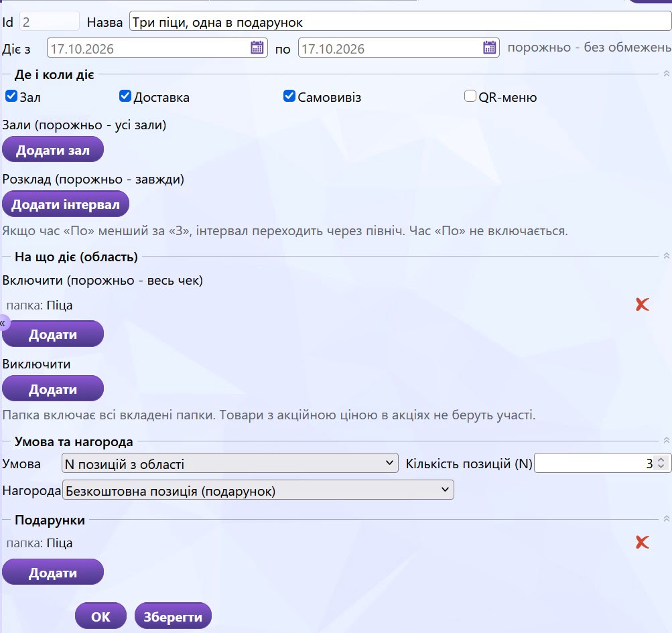The image size is (672, 633).
Task: Open the Умова condition dropdown
Action: 230,464
